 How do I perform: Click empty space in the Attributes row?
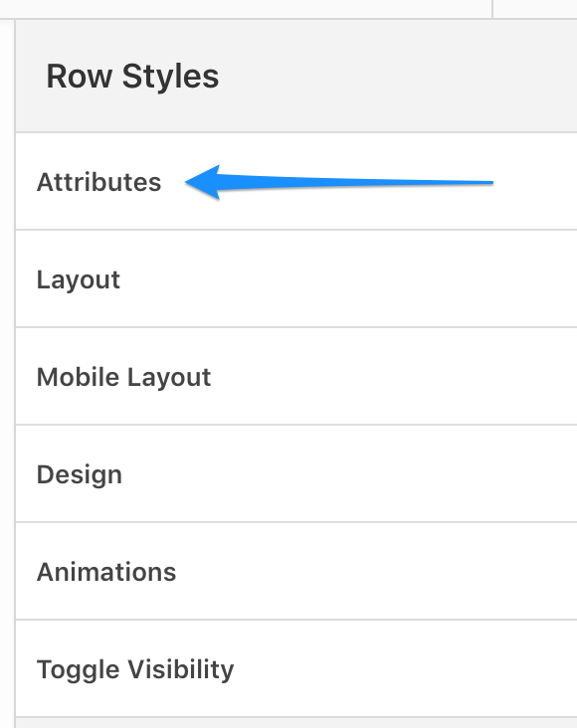click(534, 204)
